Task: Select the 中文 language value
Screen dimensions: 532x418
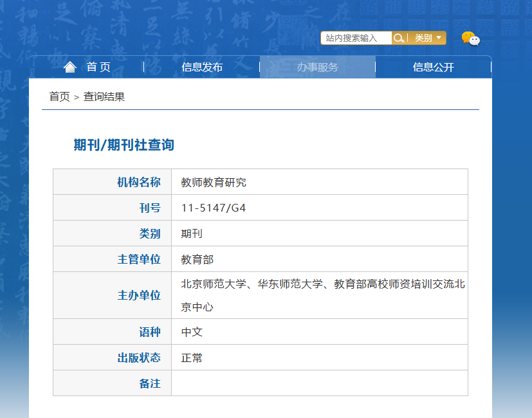Action: coord(192,332)
